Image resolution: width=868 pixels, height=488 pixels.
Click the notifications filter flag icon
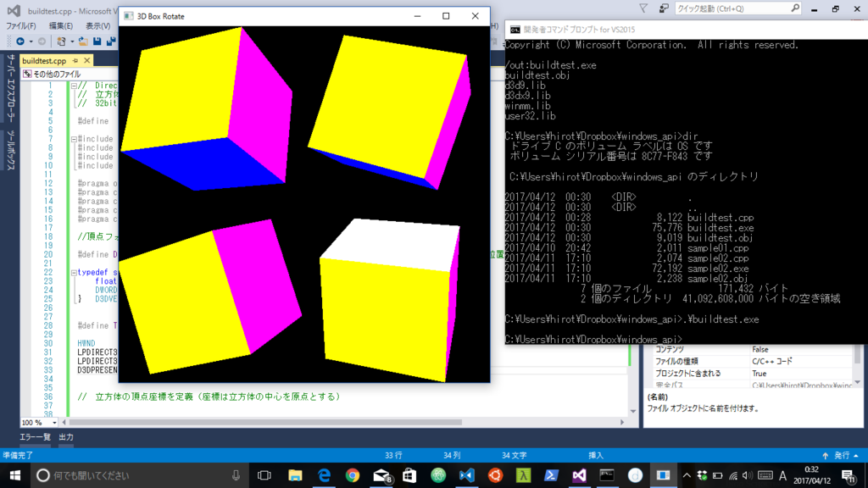643,8
